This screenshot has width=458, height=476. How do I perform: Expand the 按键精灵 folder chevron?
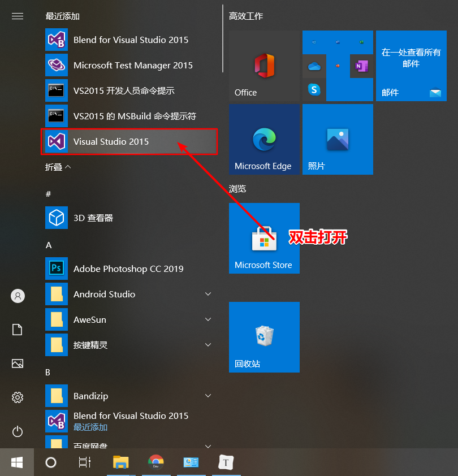coord(208,345)
